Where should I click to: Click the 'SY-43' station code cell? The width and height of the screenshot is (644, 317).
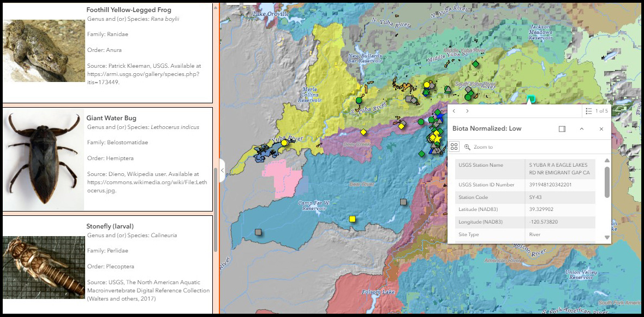560,197
